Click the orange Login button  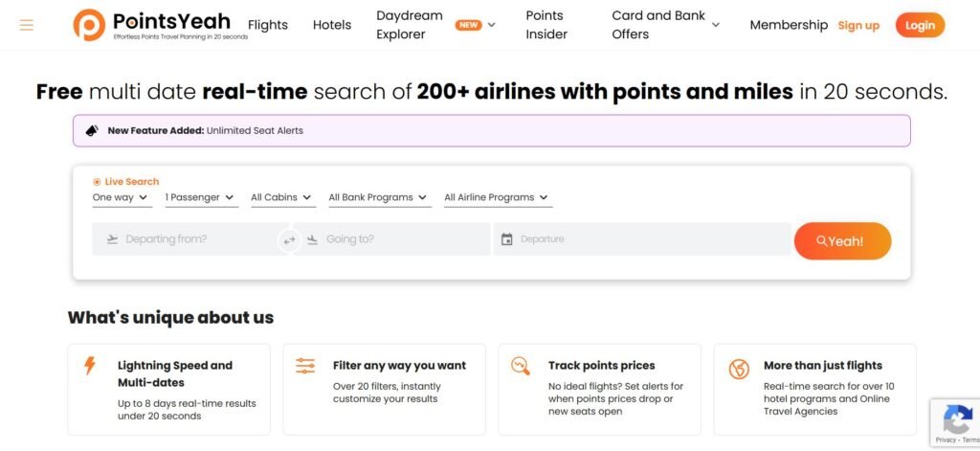tap(920, 25)
